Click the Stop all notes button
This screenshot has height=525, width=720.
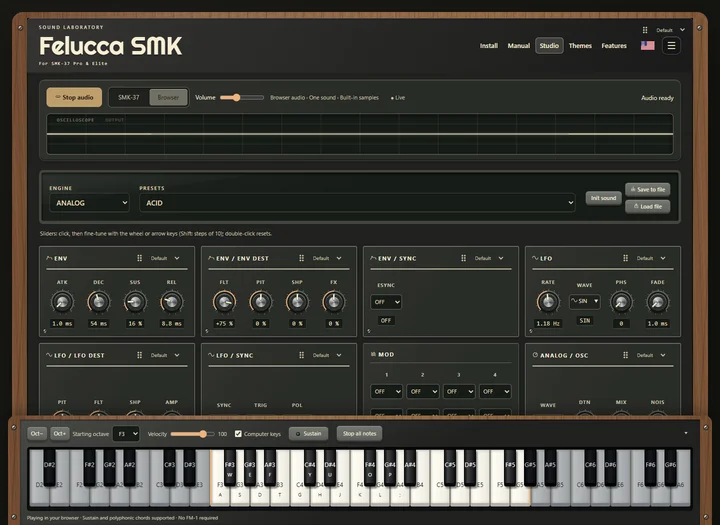coord(359,434)
